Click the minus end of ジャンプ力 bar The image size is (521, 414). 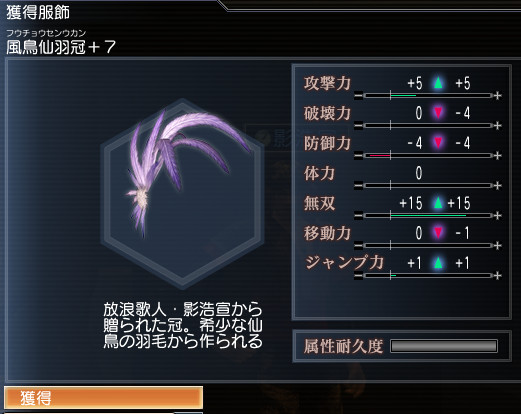click(358, 276)
